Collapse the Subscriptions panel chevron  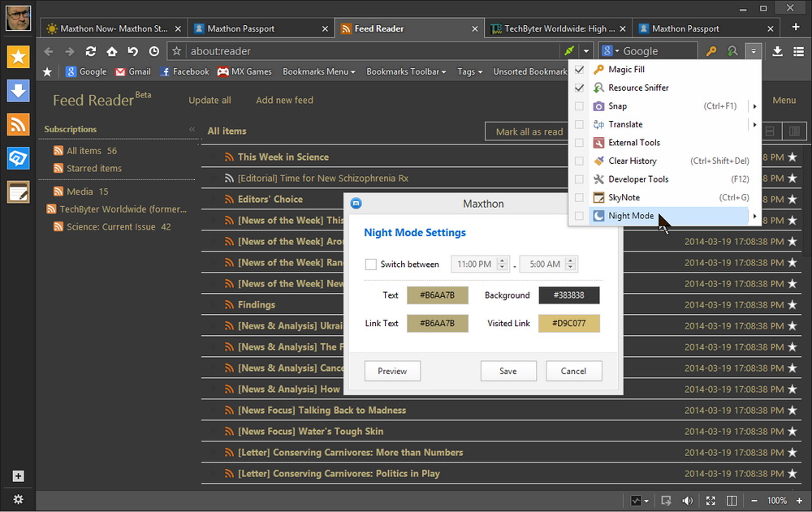click(x=192, y=129)
